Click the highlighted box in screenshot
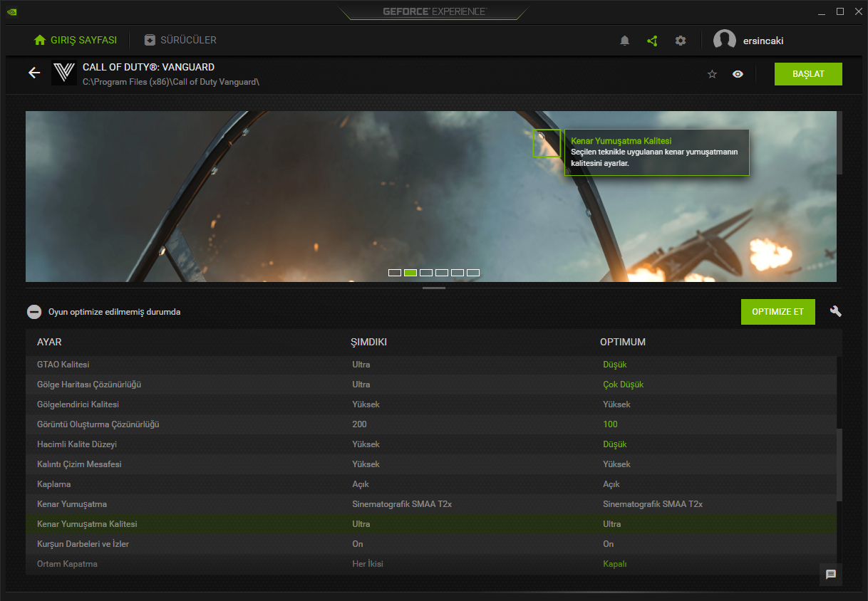Image resolution: width=868 pixels, height=601 pixels. [547, 143]
